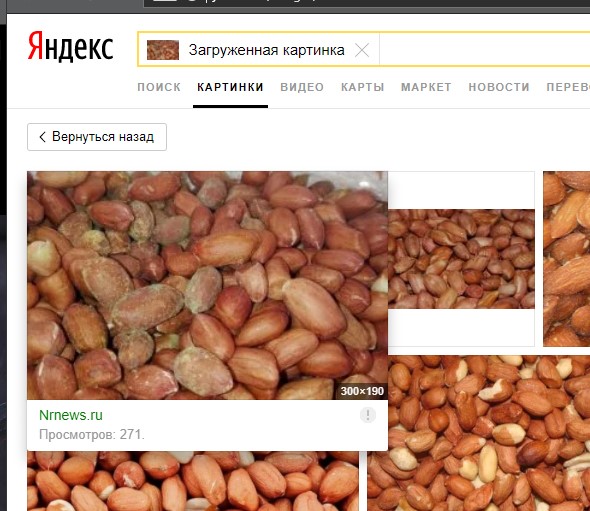Click the back arrow chevron icon
The height and width of the screenshot is (511, 590).
(43, 137)
